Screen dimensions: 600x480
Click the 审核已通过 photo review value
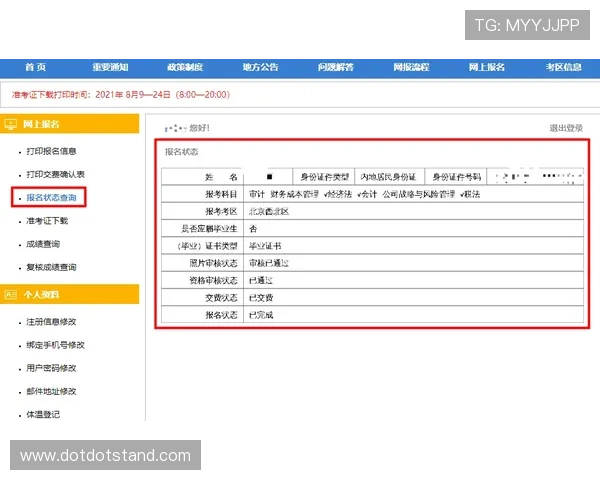269,263
